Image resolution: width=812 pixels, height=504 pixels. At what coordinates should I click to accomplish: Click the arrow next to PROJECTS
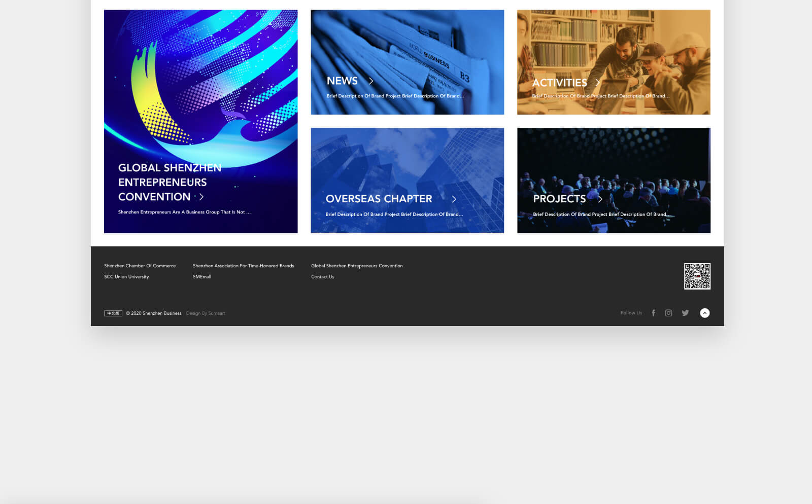[600, 199]
